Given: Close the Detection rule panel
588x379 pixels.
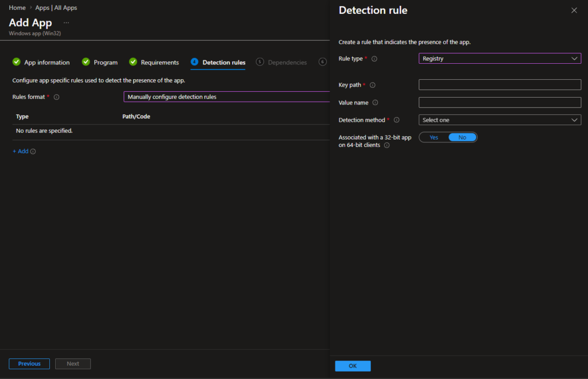Looking at the screenshot, I should coord(574,10).
